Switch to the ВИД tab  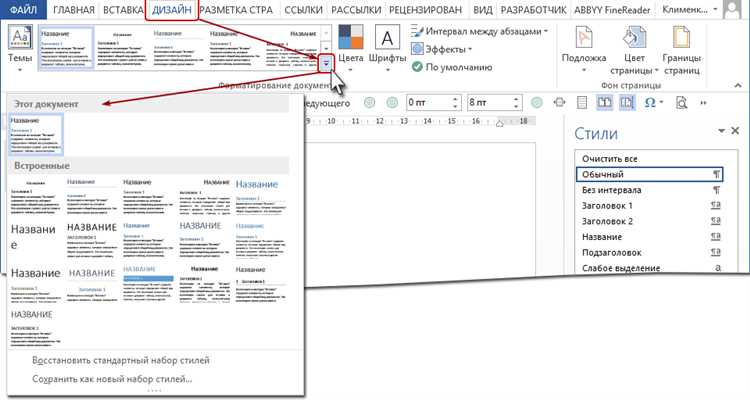pos(483,10)
